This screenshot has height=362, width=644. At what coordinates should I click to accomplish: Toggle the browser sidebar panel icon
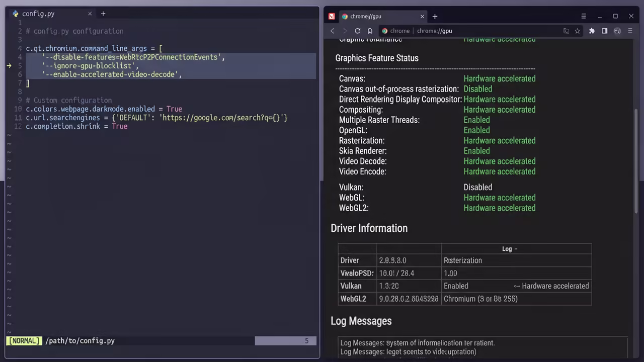point(604,31)
